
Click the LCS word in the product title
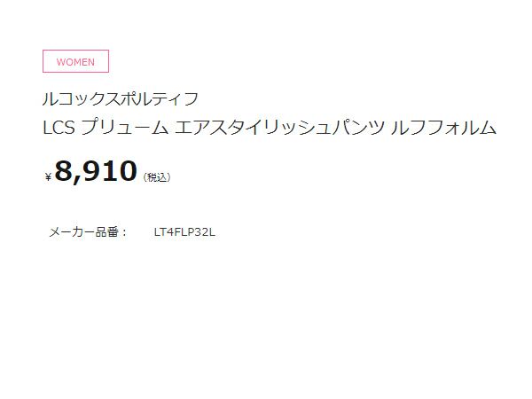[59, 128]
